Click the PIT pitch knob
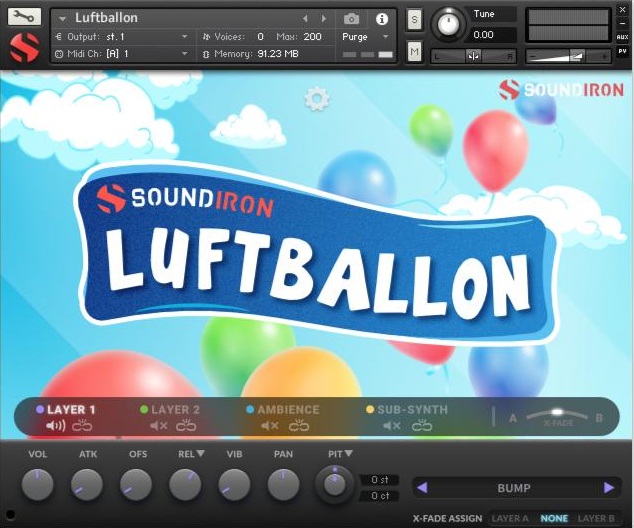Screen dimensions: 634x528 (335, 484)
